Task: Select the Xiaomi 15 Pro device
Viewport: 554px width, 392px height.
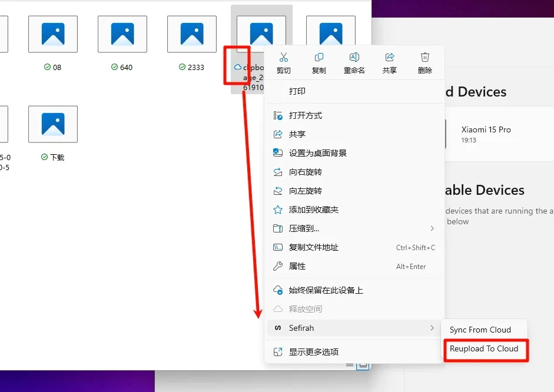Action: point(486,134)
